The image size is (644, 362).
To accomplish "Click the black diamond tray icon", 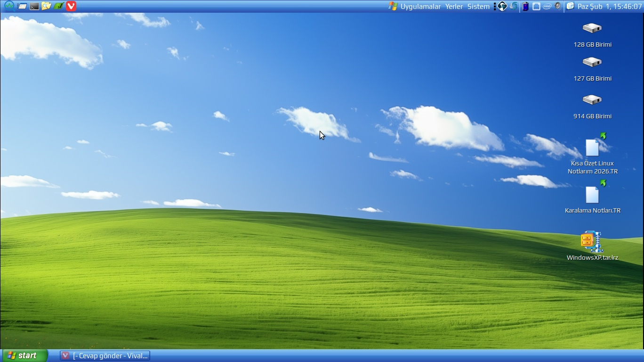I will coord(502,6).
